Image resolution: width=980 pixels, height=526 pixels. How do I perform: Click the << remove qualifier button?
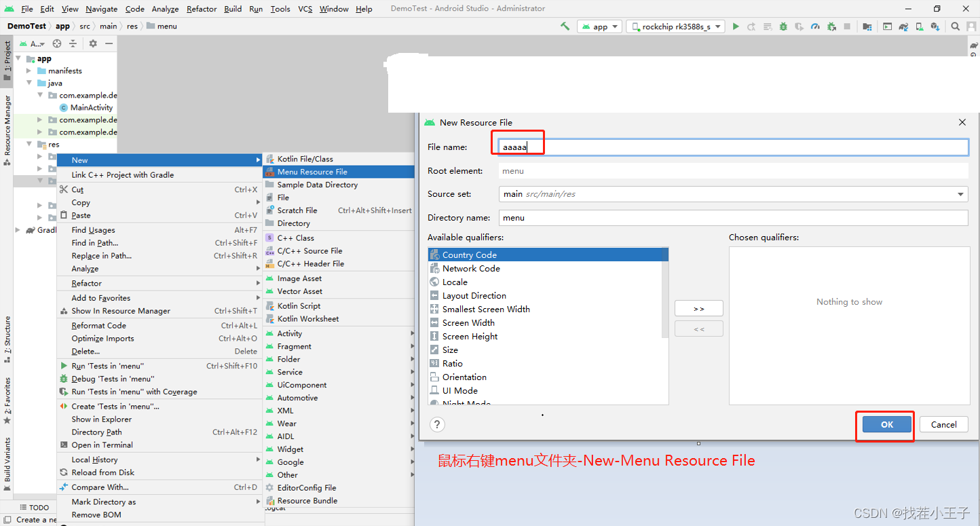click(699, 328)
